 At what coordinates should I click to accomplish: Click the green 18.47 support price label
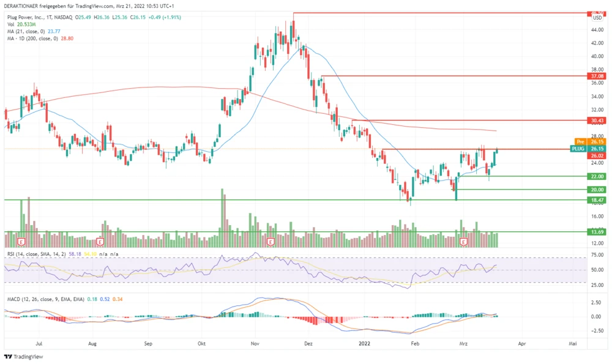coord(597,200)
